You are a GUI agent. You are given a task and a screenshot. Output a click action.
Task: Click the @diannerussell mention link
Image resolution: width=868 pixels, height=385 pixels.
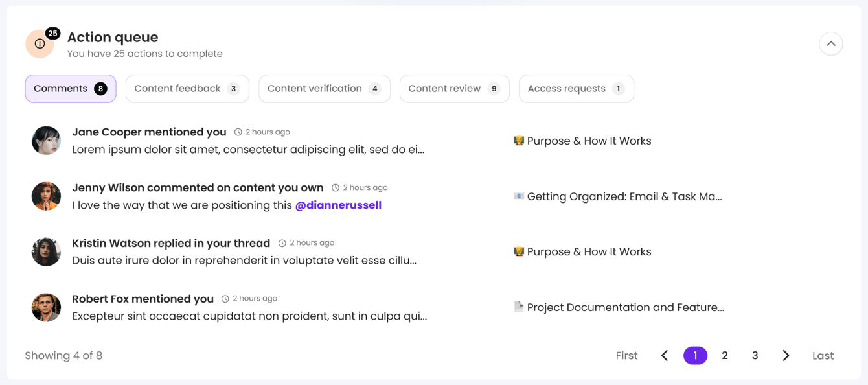tap(338, 205)
